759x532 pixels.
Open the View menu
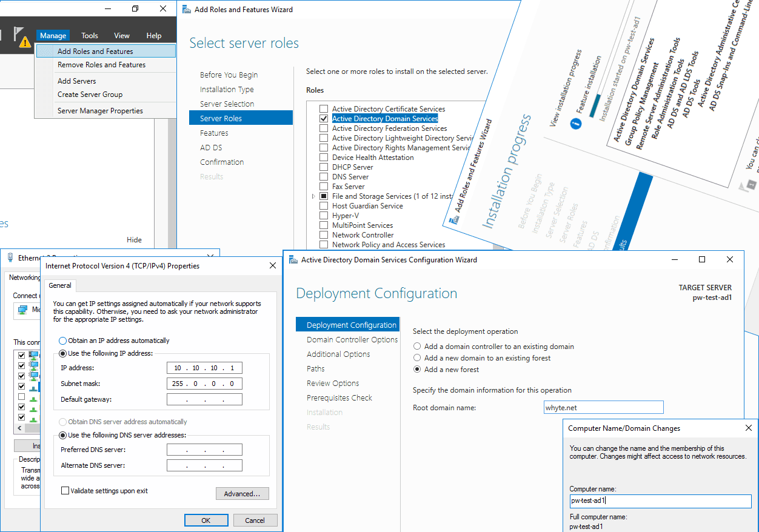(122, 36)
